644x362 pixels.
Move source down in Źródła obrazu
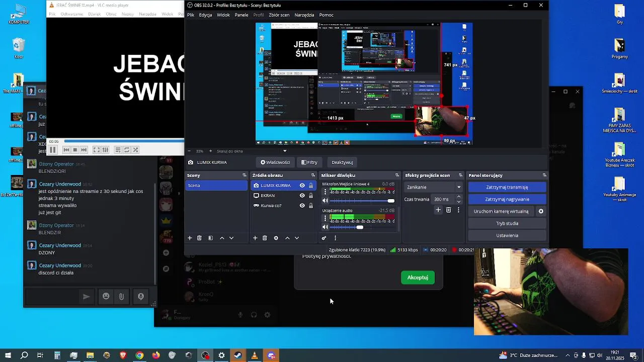point(297,238)
